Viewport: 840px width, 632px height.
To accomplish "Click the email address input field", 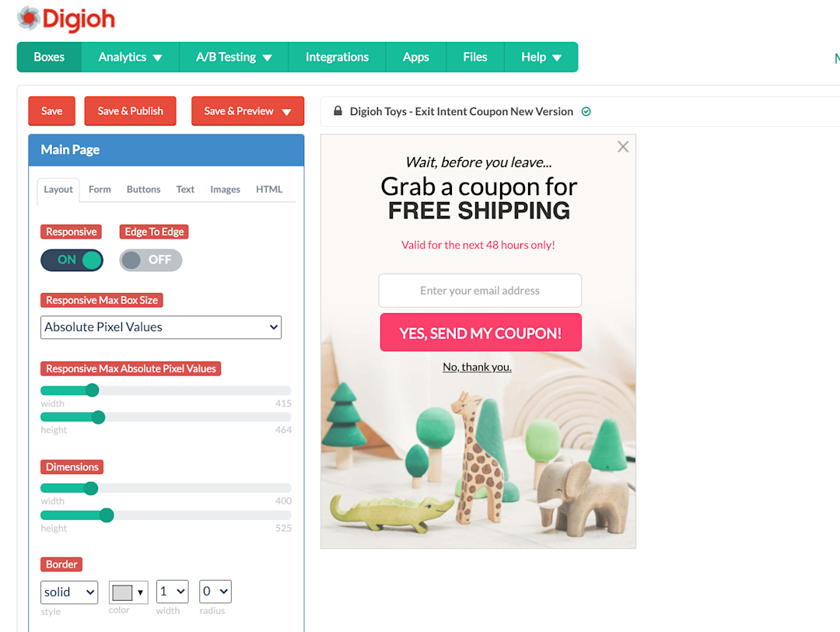I will pyautogui.click(x=480, y=291).
